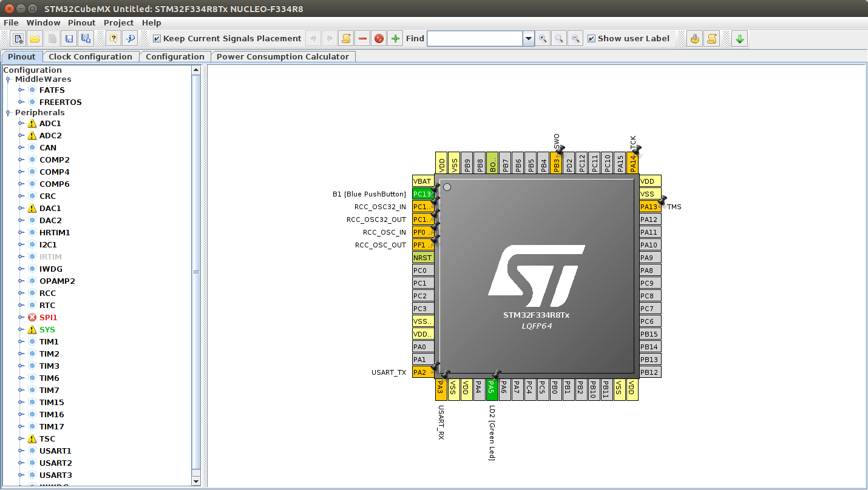Image resolution: width=868 pixels, height=490 pixels.
Task: Click the green plus icon in toolbar
Action: [396, 39]
